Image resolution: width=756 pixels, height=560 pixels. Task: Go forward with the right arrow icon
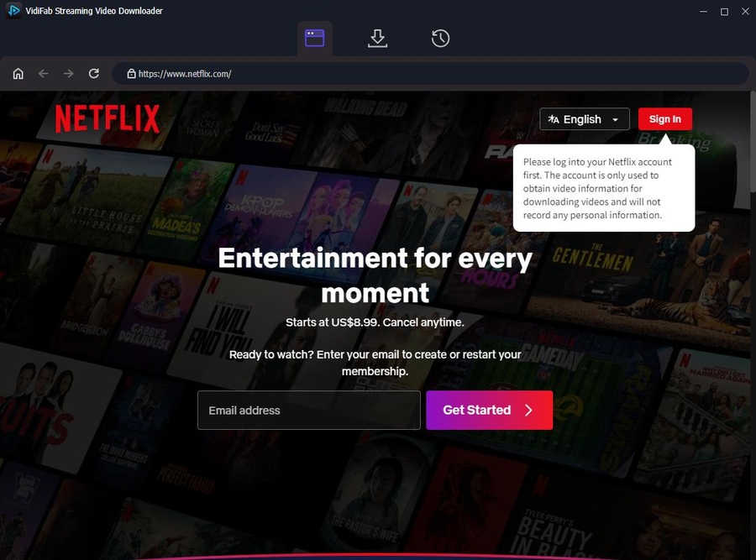69,74
